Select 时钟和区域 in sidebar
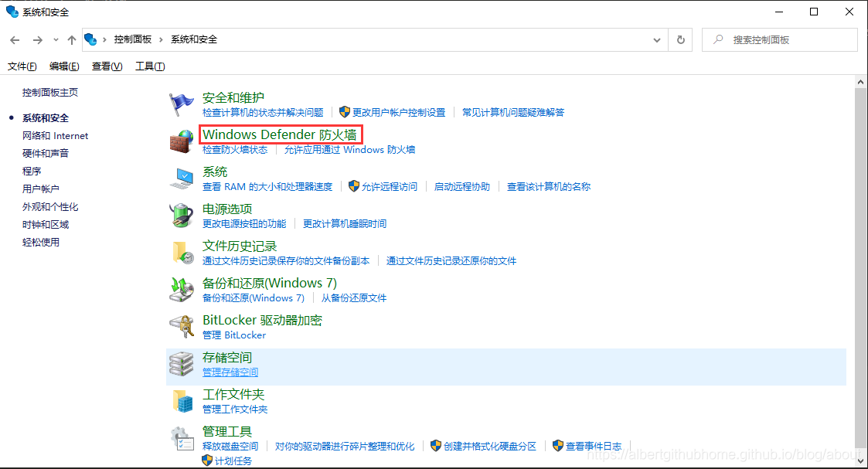 click(x=46, y=224)
